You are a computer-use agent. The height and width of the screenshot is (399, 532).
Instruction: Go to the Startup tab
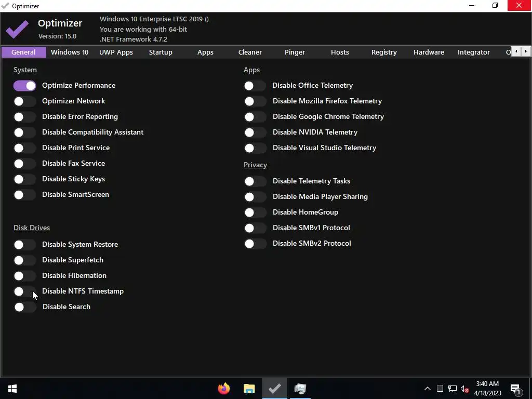coord(161,52)
